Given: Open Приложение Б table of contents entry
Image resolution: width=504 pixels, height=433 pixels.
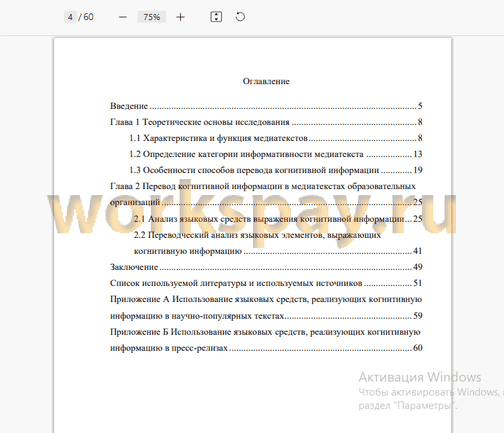Looking at the screenshot, I should tap(266, 339).
